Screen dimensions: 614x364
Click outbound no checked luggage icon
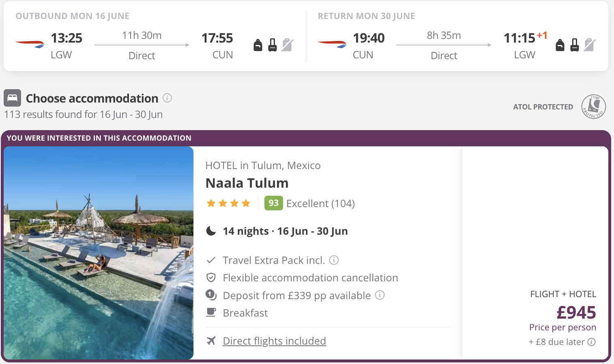coord(288,45)
